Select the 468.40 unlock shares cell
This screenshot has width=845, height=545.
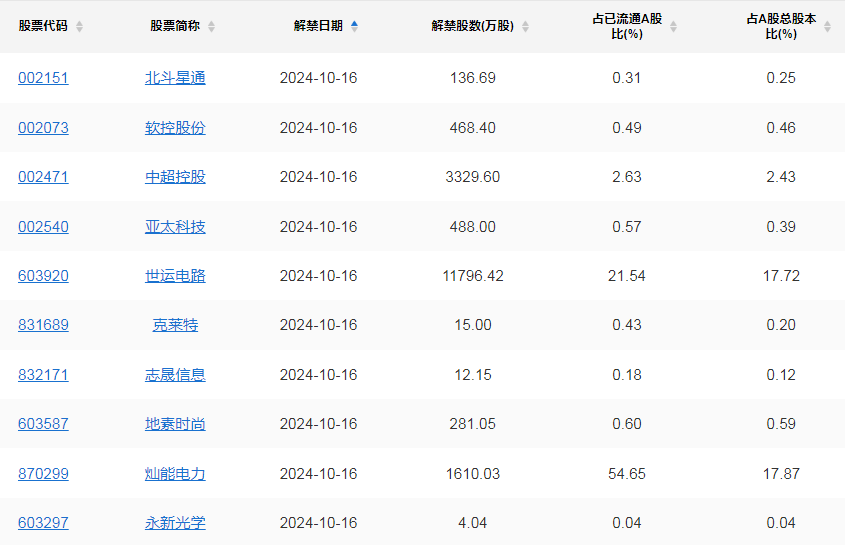473,128
